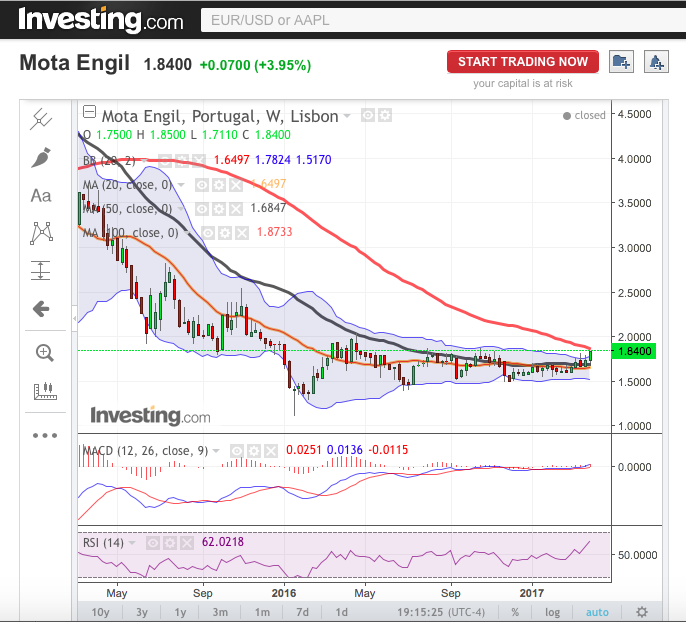
Task: Set time range to 3y
Action: [142, 612]
